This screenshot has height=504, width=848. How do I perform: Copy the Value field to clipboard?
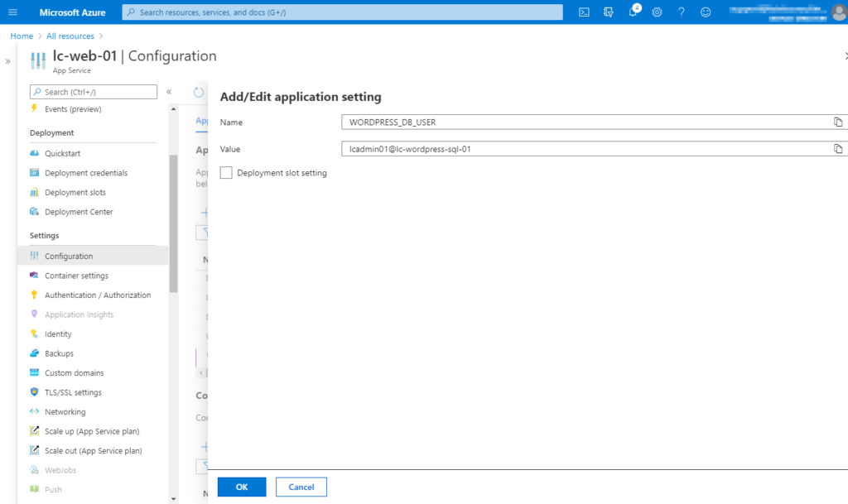tap(838, 149)
